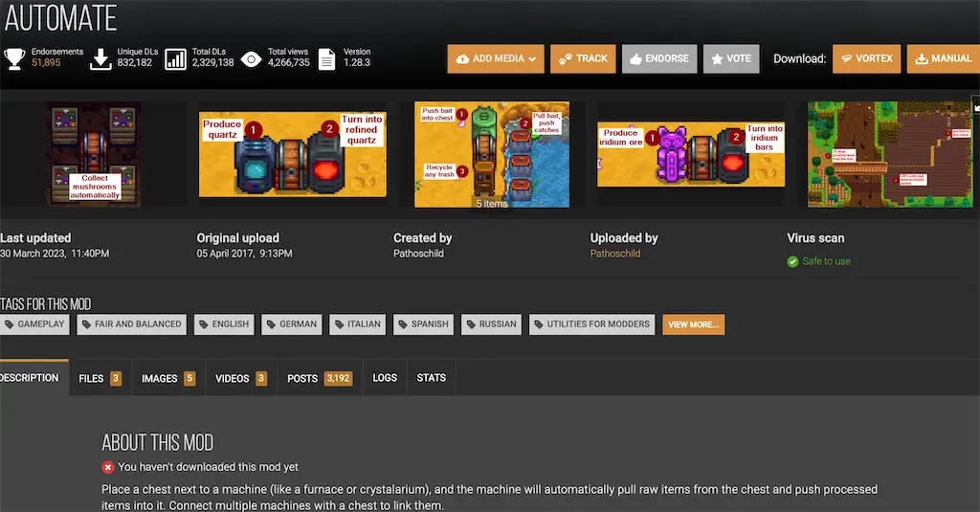This screenshot has width=980, height=512.
Task: Click the version number 1.28.3
Action: click(x=357, y=62)
